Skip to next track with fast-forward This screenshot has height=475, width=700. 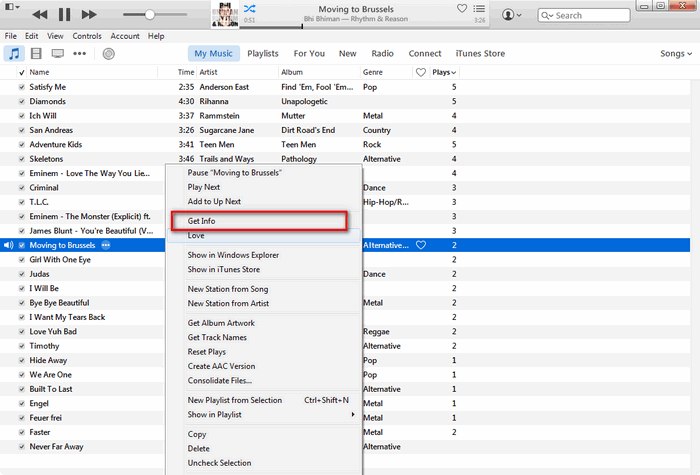pos(89,15)
